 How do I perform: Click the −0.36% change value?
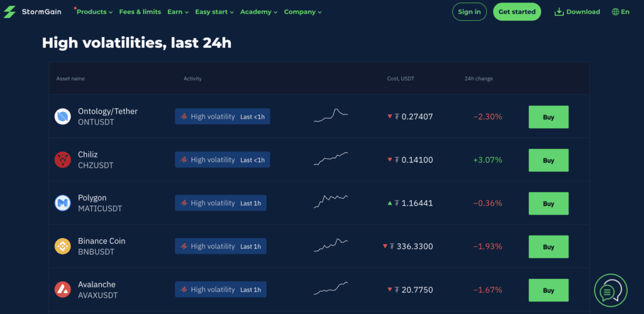pyautogui.click(x=487, y=203)
